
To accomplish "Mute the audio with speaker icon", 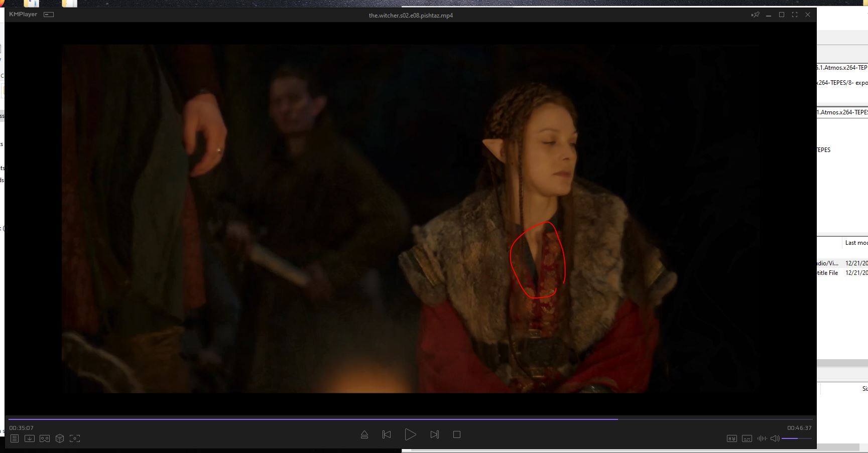I will (775, 438).
